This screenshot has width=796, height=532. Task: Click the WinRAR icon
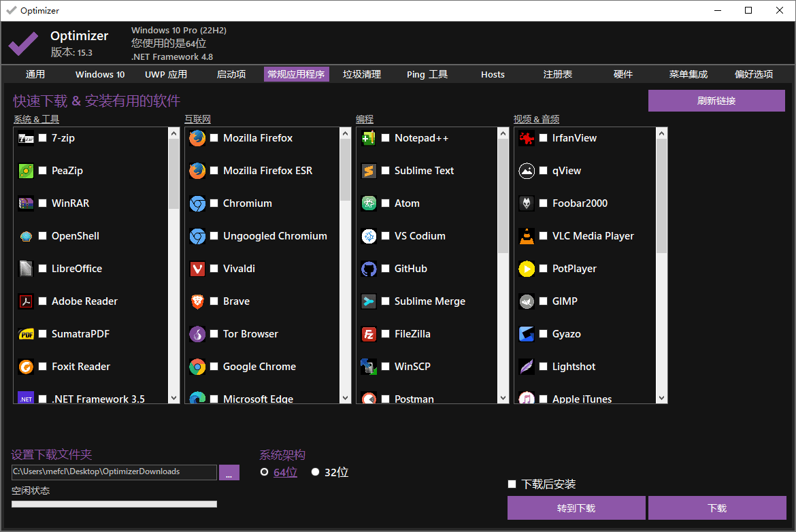tap(26, 203)
